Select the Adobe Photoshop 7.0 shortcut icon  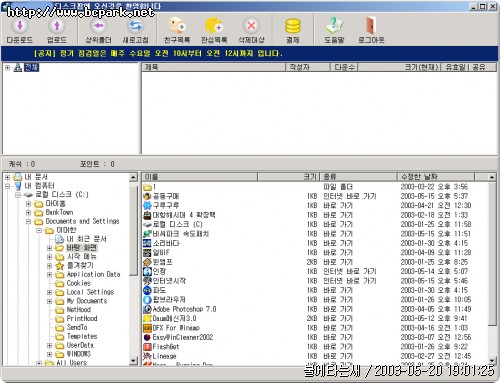(147, 309)
